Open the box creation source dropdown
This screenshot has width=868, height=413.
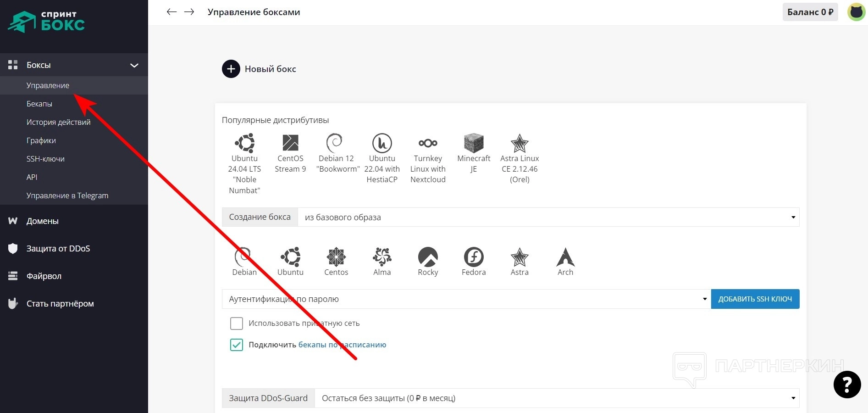pos(548,217)
